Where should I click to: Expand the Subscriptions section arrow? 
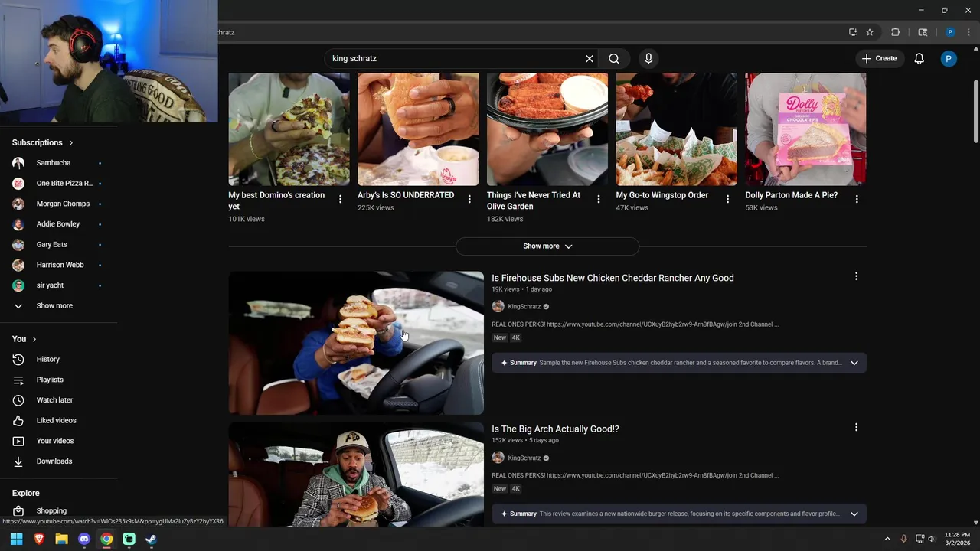[71, 142]
